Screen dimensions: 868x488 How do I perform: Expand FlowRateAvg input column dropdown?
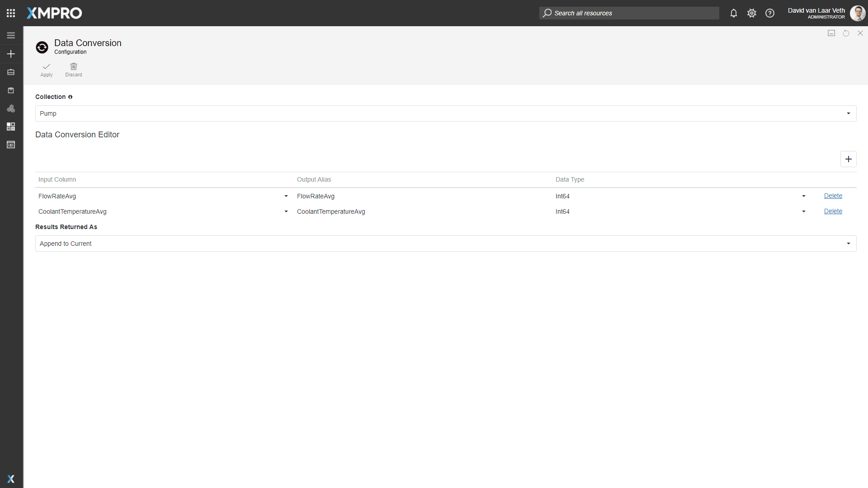coord(286,196)
